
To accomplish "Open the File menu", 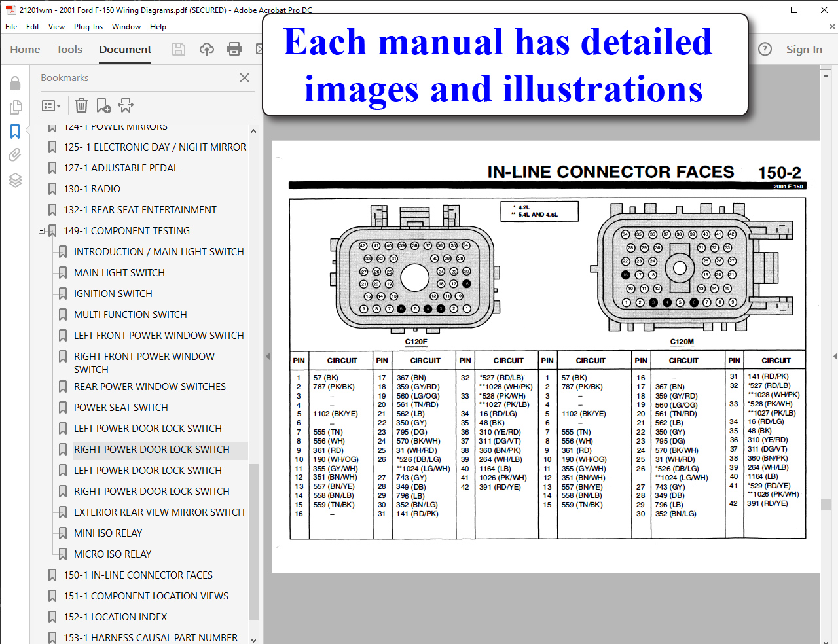I will [x=11, y=27].
